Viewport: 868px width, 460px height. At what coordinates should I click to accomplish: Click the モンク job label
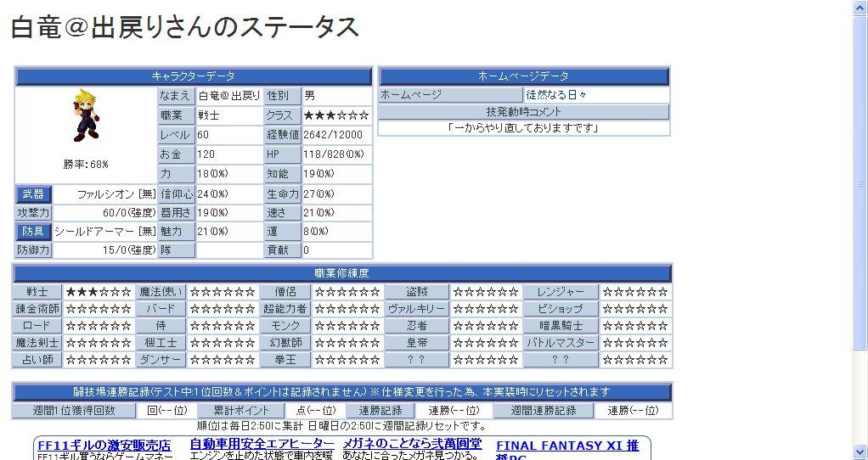coord(285,326)
